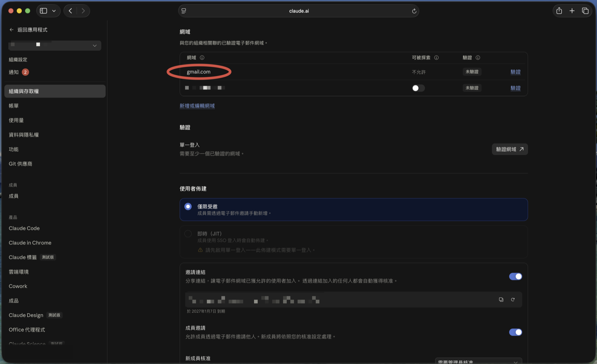Screen dimensions: 597x364
Task: Select 組織與存取權 in the sidebar
Action: coord(55,91)
